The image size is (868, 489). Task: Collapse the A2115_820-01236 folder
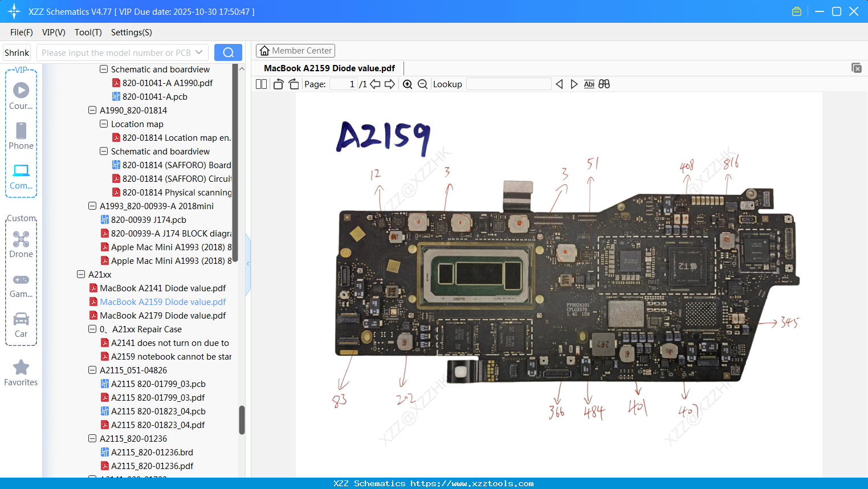coord(92,439)
